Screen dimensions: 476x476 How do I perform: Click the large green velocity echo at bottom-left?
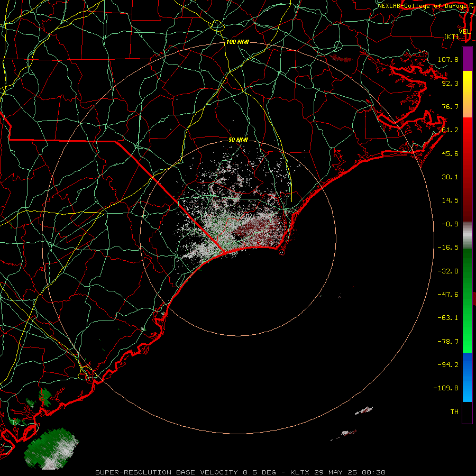coord(51,449)
